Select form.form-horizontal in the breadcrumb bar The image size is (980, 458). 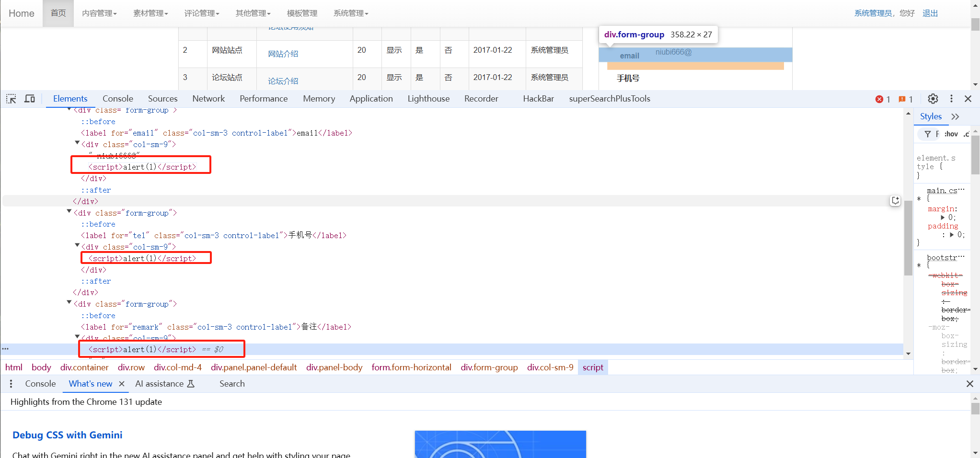click(411, 367)
